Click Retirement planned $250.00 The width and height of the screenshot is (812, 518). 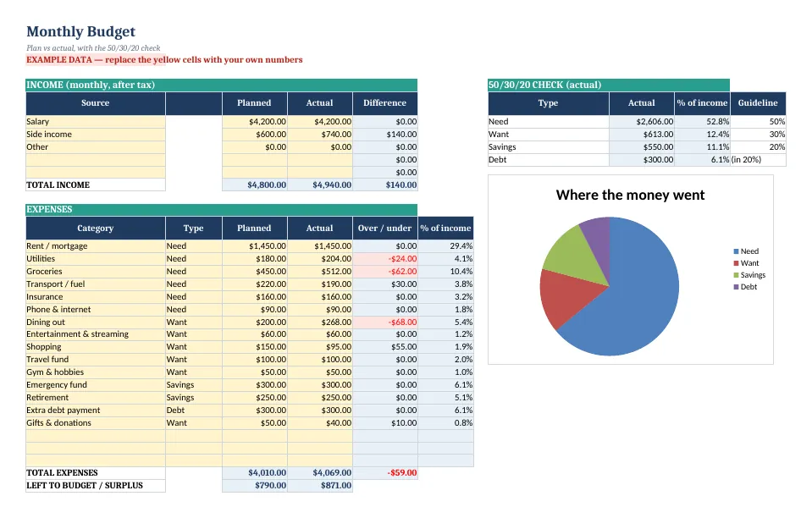click(255, 398)
